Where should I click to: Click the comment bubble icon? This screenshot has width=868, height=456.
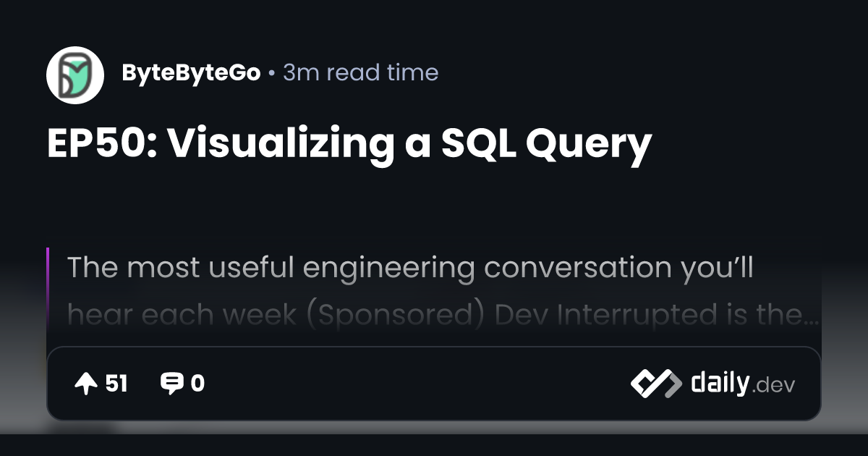tap(171, 384)
